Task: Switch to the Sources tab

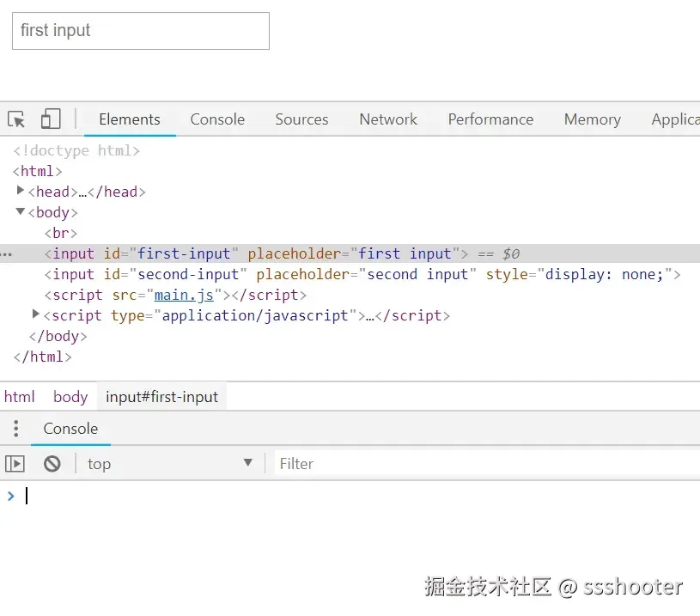Action: 301,119
